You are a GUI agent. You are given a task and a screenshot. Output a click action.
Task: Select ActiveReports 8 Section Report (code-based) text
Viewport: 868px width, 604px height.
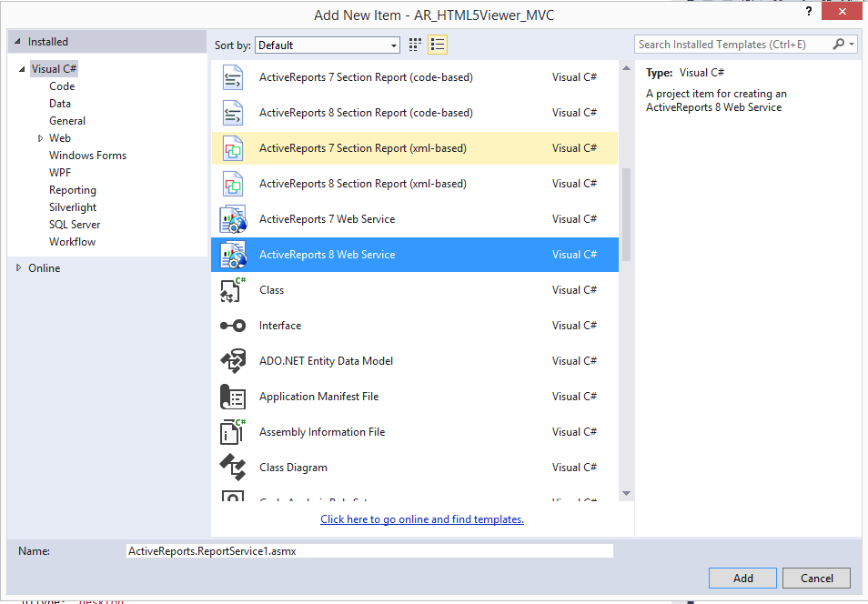click(x=366, y=113)
